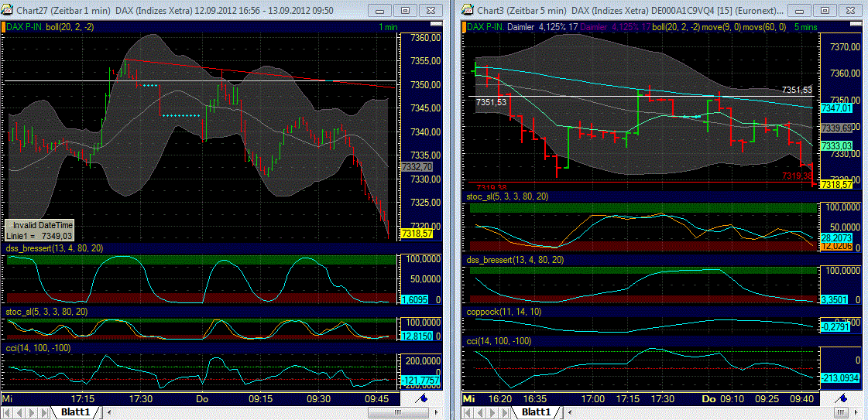This screenshot has height=420, width=868.
Task: Click the 7347,01 price tag in Chart3
Action: (x=836, y=109)
